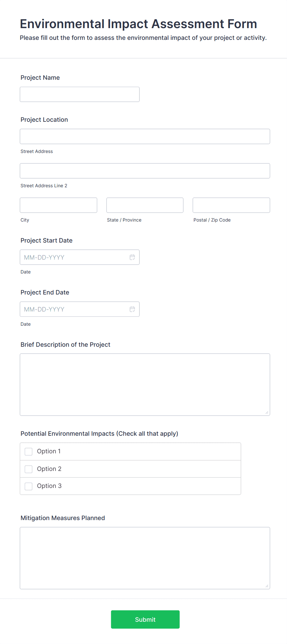The height and width of the screenshot is (644, 287).
Task: Open calendar picker for Project Start Date
Action: pos(132,257)
